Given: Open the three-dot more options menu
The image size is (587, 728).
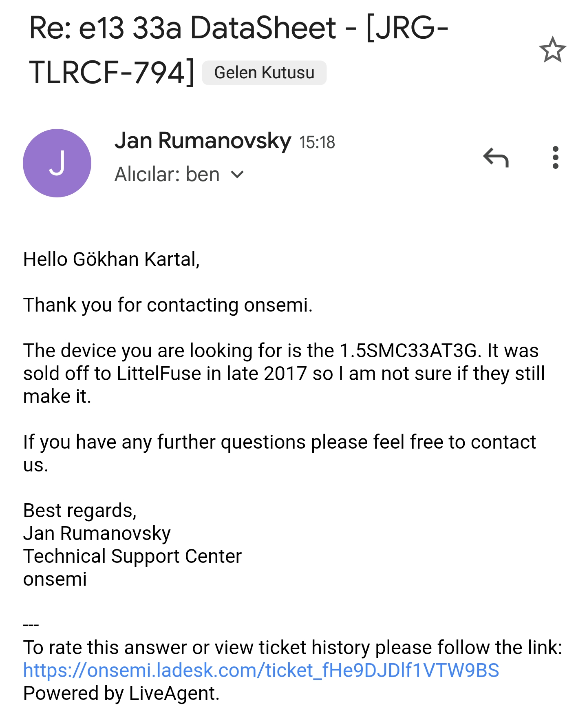Looking at the screenshot, I should 555,158.
